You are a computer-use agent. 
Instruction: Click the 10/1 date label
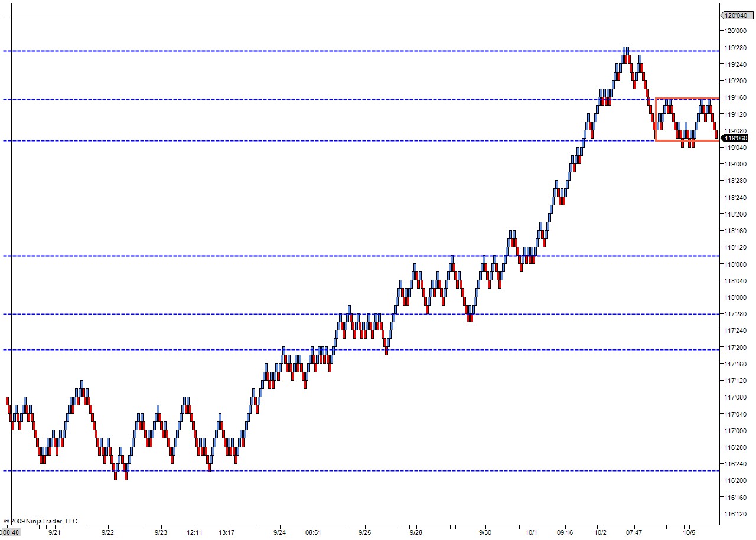click(x=530, y=532)
